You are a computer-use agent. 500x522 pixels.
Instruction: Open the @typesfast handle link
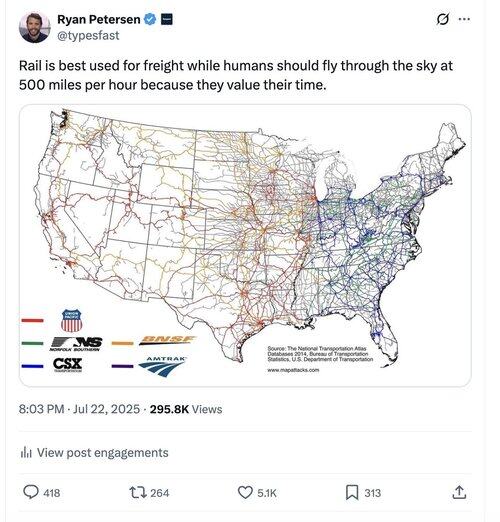coord(88,35)
